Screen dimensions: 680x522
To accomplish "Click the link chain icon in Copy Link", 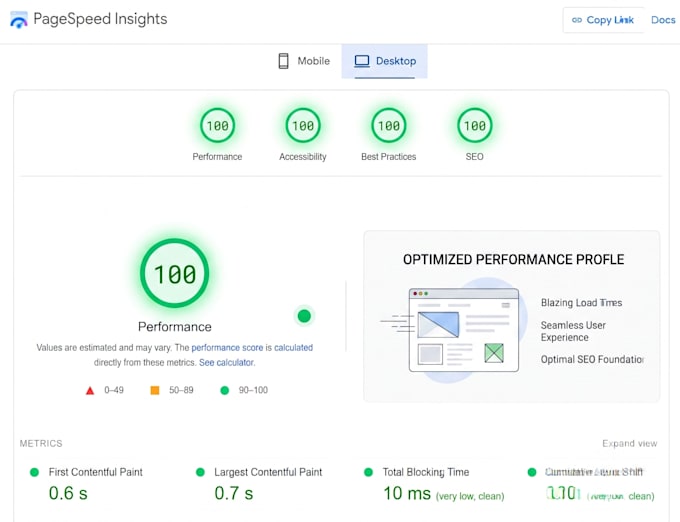I will tap(577, 20).
